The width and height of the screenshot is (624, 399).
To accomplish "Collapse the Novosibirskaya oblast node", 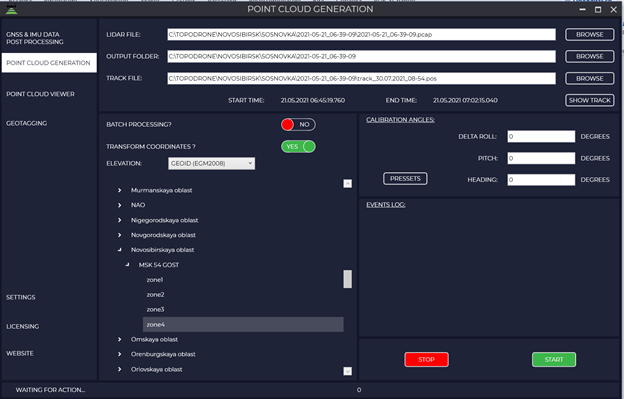I will (x=119, y=250).
